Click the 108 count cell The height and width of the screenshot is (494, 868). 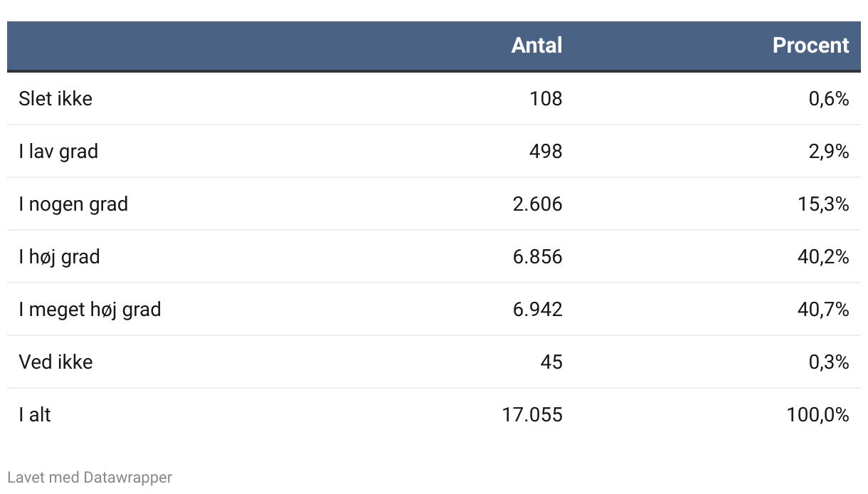click(546, 98)
